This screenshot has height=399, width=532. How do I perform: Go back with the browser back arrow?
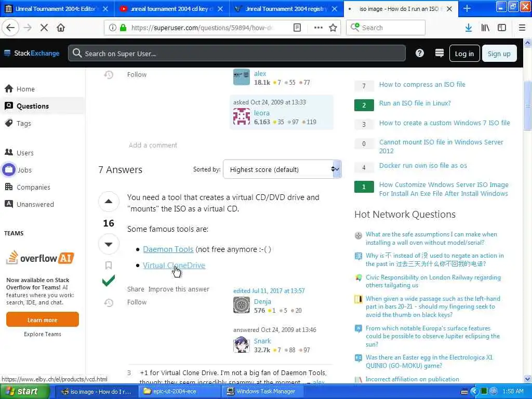pos(10,28)
